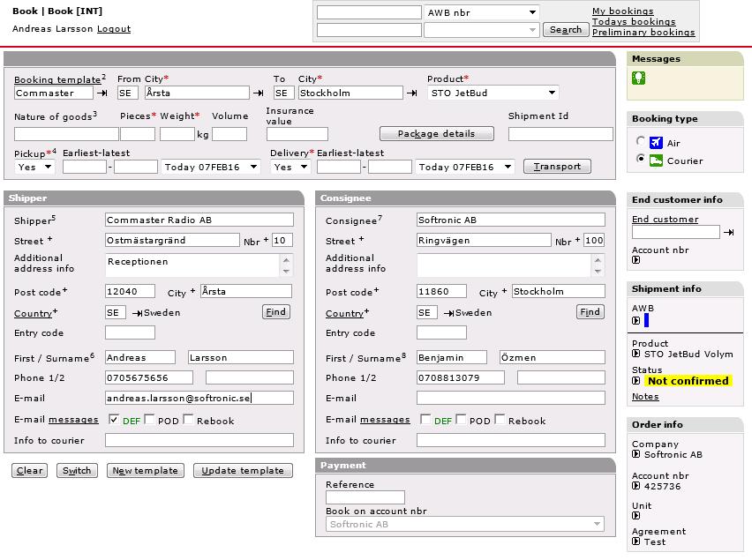
Task: Click the arrow icon beside account 425736
Action: pyautogui.click(x=636, y=486)
